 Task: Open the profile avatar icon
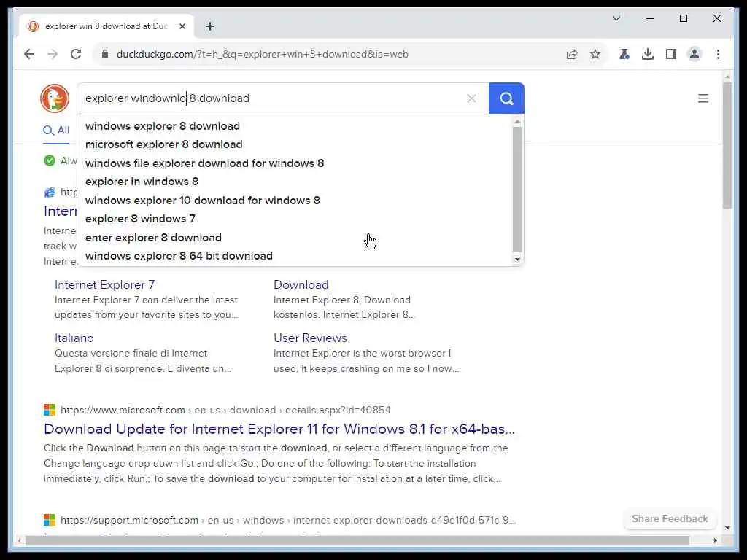click(x=694, y=54)
